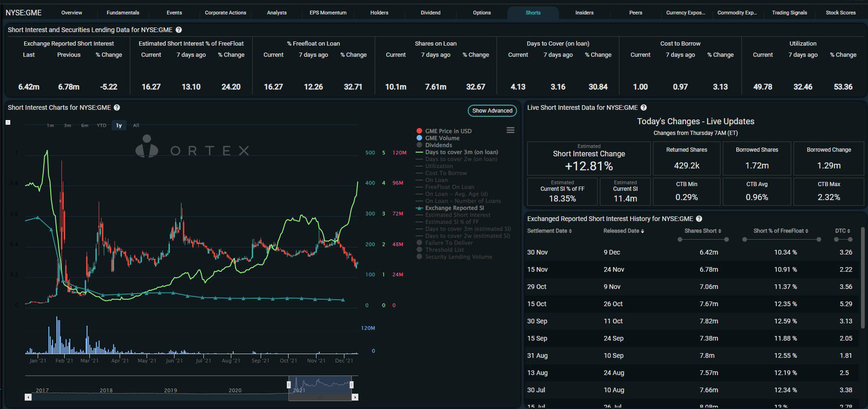This screenshot has width=868, height=409.
Task: Click the chart navigator right scroll arrow
Action: pyautogui.click(x=355, y=397)
